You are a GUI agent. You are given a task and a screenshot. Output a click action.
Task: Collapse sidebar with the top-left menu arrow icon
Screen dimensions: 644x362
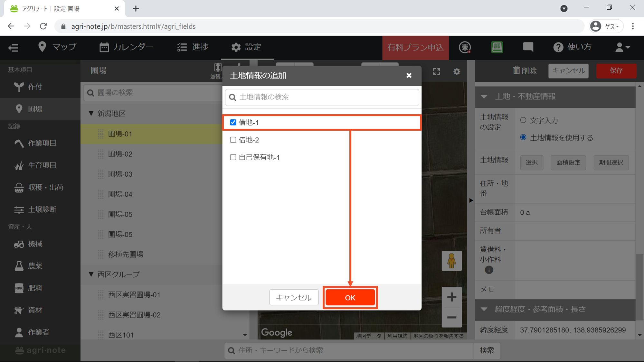coord(13,48)
